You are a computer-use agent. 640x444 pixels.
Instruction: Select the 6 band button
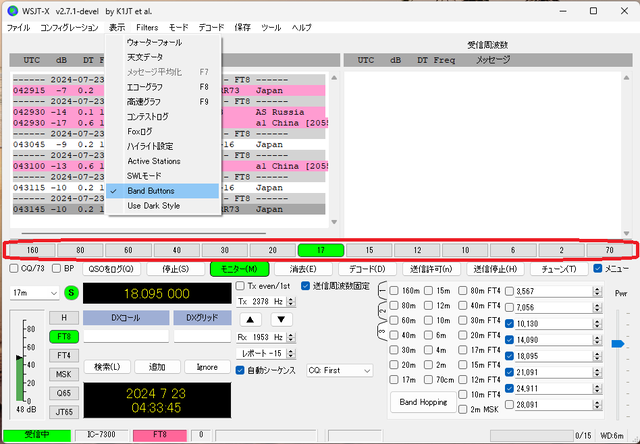click(x=513, y=250)
